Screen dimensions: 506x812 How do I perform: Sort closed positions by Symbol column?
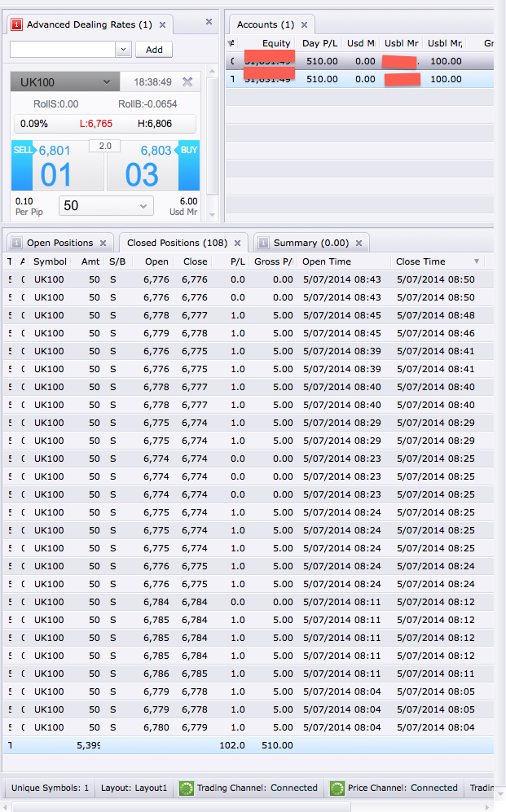(50, 261)
